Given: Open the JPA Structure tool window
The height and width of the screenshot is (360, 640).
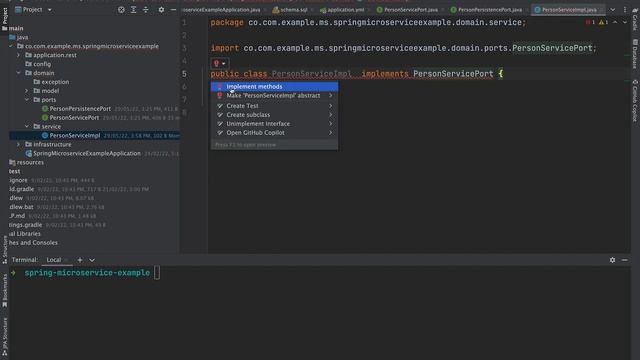Looking at the screenshot, I should [x=4, y=336].
